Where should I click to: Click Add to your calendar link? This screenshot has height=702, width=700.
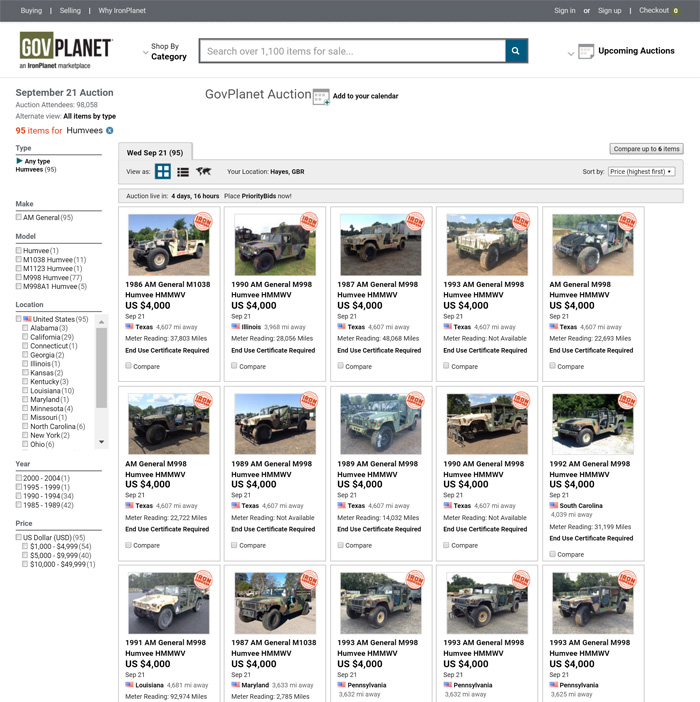tap(365, 96)
